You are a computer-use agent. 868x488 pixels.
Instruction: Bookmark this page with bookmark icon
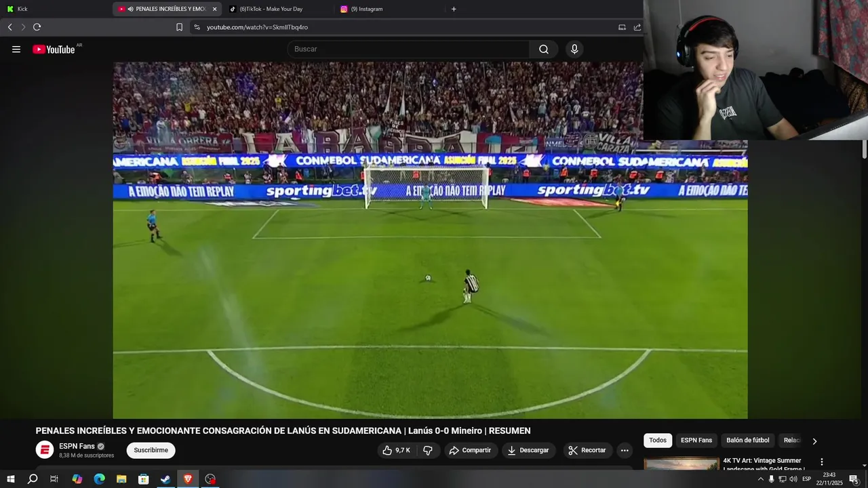pyautogui.click(x=179, y=27)
